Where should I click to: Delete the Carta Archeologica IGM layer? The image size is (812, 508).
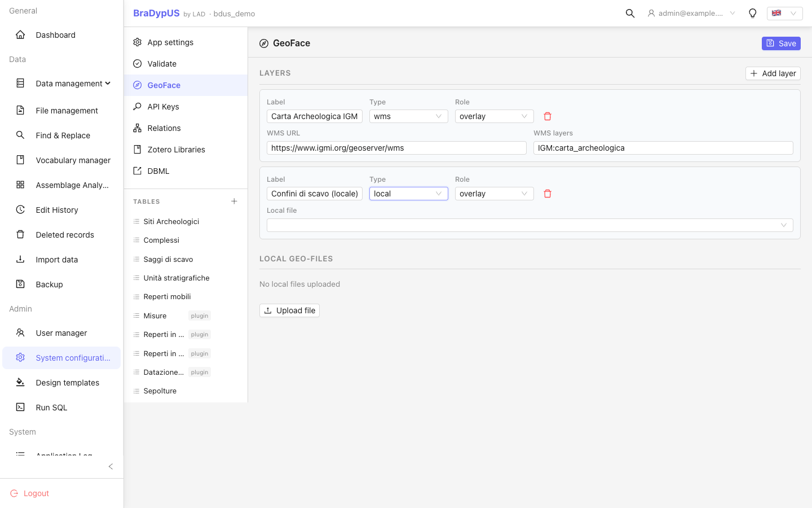coord(548,116)
